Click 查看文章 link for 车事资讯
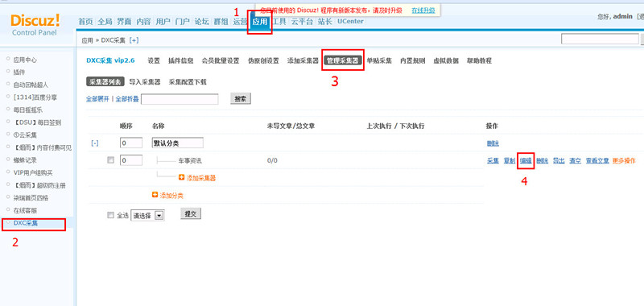Screen dimensions: 644x306 click(x=597, y=160)
